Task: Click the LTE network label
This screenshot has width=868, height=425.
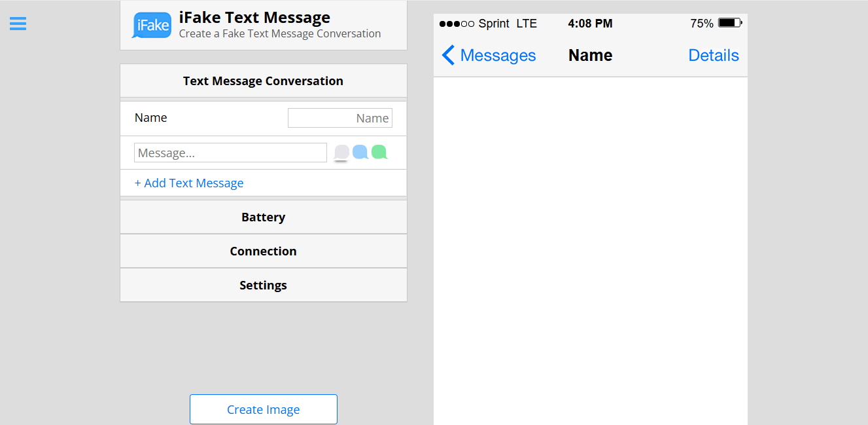Action: (x=527, y=24)
